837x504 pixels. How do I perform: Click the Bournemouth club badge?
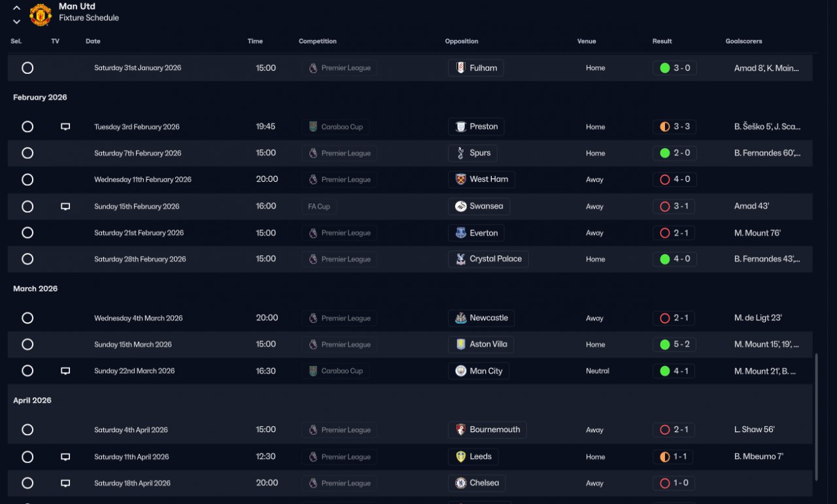coord(460,429)
